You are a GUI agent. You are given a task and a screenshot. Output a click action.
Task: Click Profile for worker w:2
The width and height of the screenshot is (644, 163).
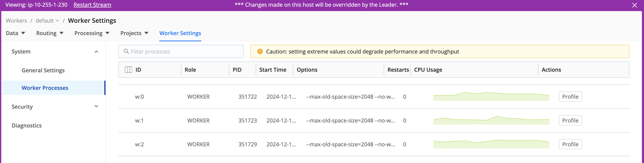[x=570, y=144]
